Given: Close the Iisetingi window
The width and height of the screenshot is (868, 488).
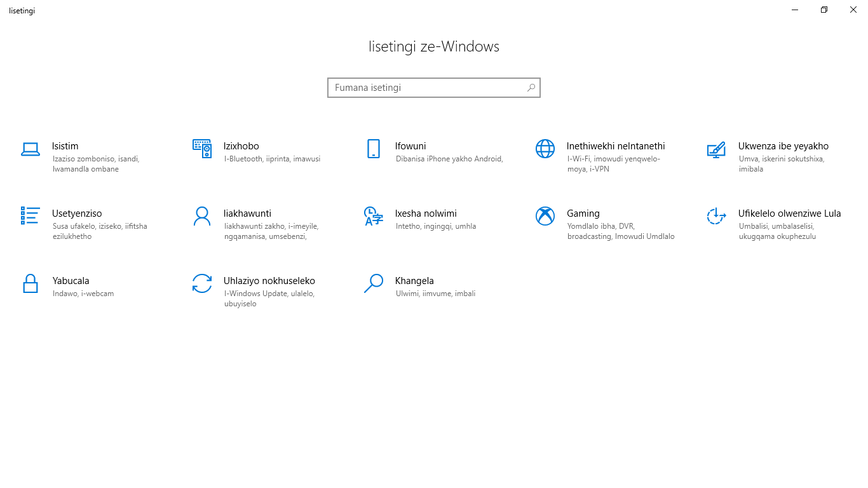Looking at the screenshot, I should [x=853, y=10].
